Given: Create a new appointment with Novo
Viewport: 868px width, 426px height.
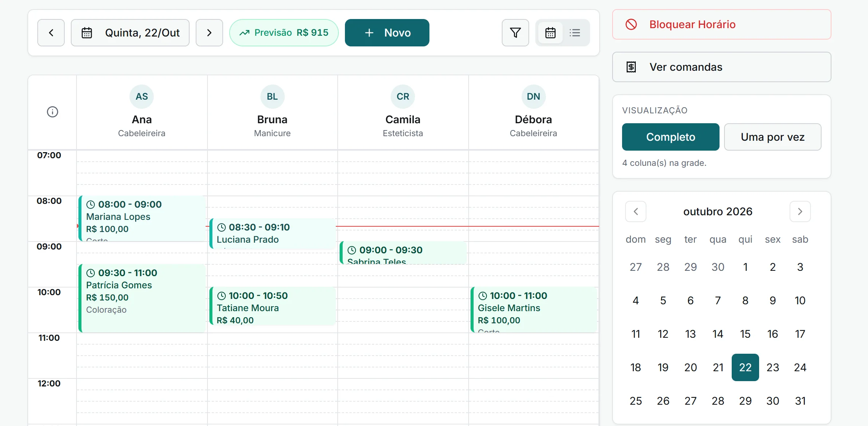Looking at the screenshot, I should [387, 33].
